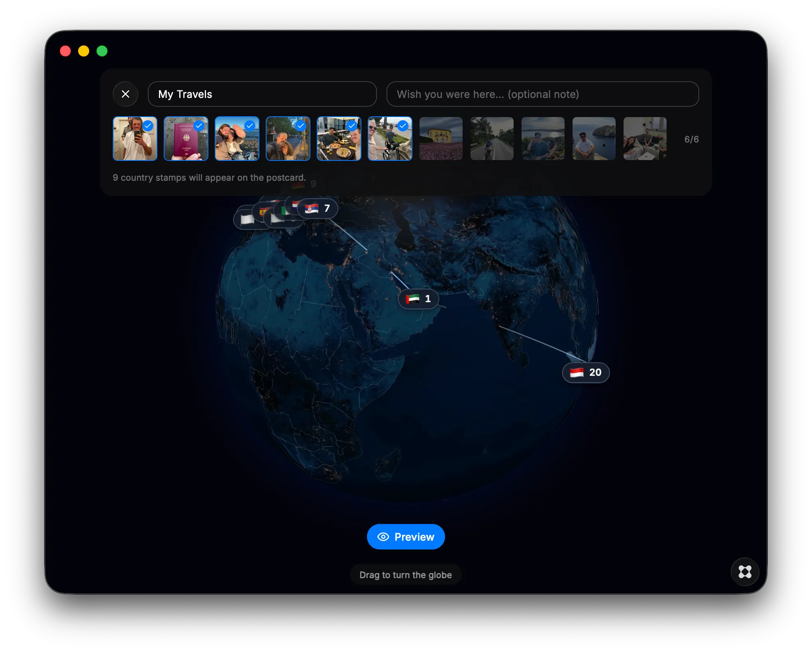Minimize the window with yellow button
The width and height of the screenshot is (812, 653).
pyautogui.click(x=84, y=51)
